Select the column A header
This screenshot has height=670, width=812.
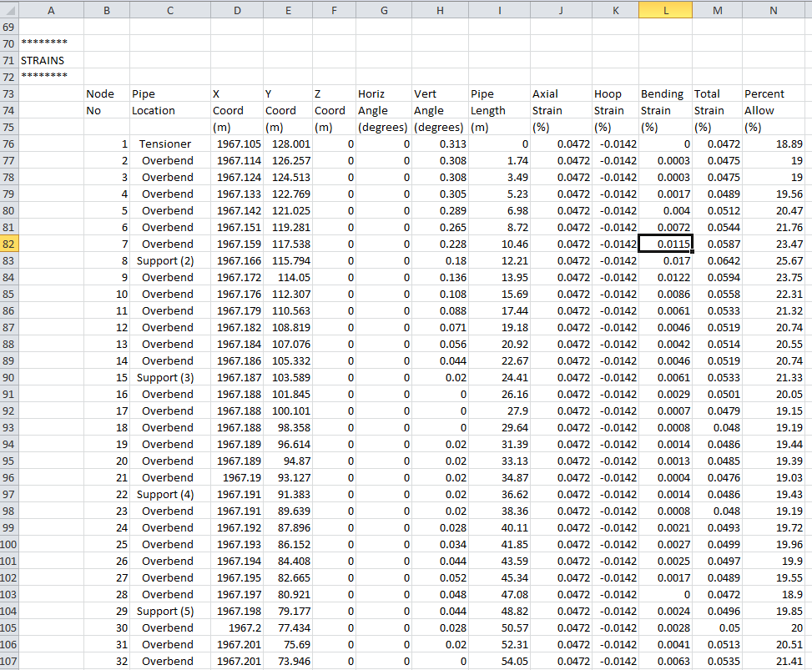pos(51,10)
